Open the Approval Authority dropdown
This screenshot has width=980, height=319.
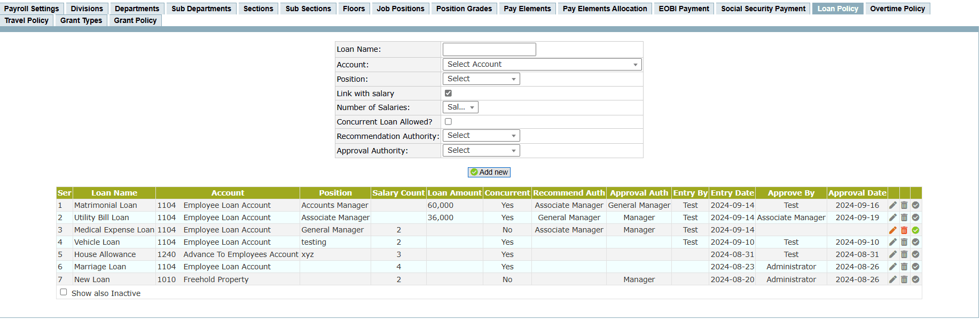[x=481, y=151]
